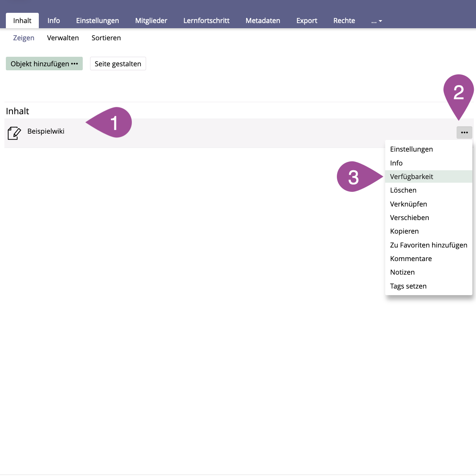
Task: Expand the Objekt hinzufügen dropdown
Action: click(44, 64)
